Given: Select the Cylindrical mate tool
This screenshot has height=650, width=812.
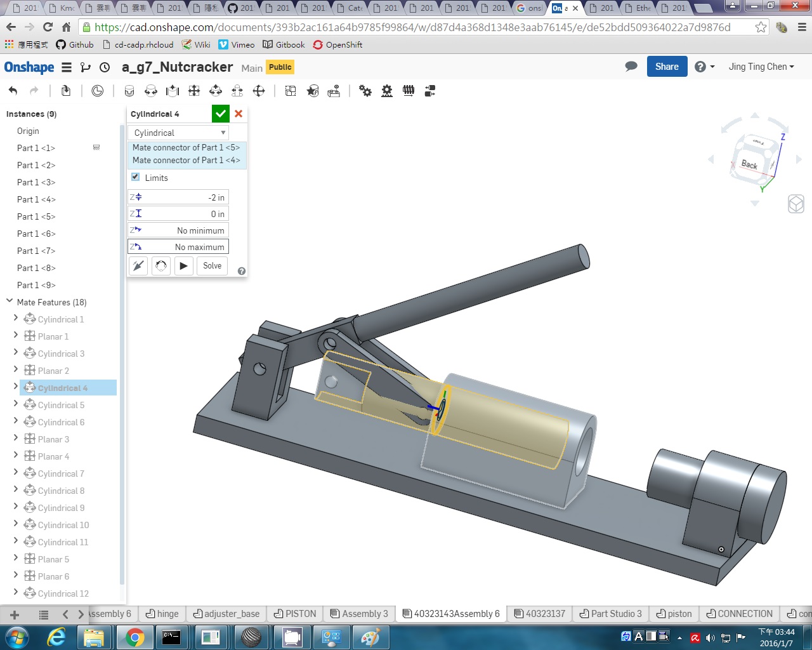Looking at the screenshot, I should pyautogui.click(x=216, y=91).
